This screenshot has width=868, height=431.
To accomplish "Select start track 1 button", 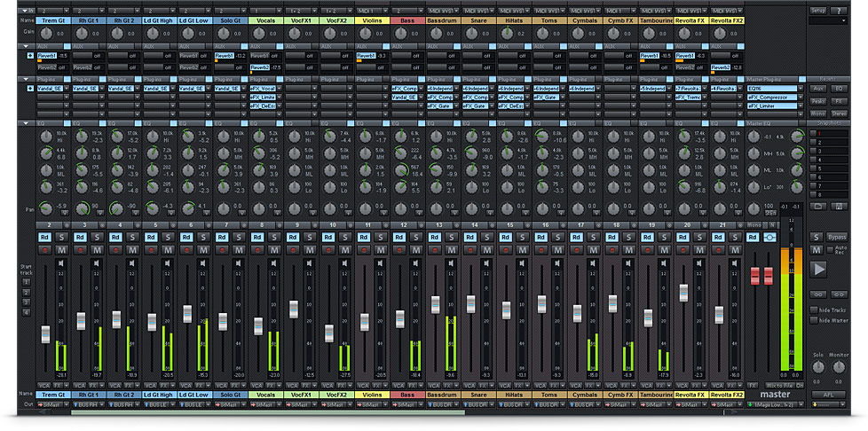I will point(26,281).
